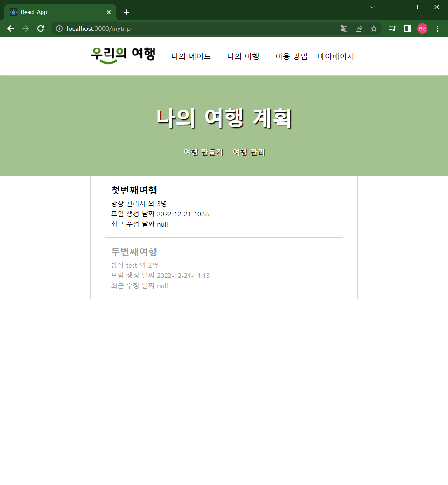Viewport: 448px width, 485px height.
Task: Maximize the browser window
Action: (415, 7)
